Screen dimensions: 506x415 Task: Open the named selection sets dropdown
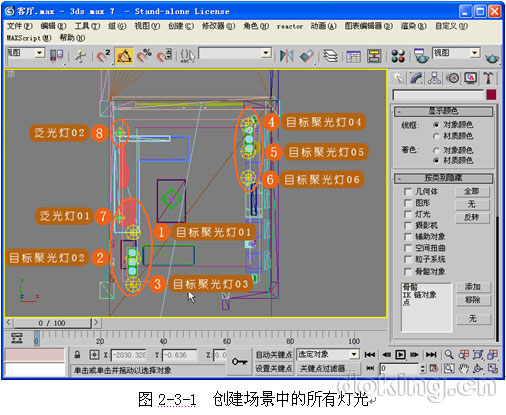pyautogui.click(x=266, y=53)
